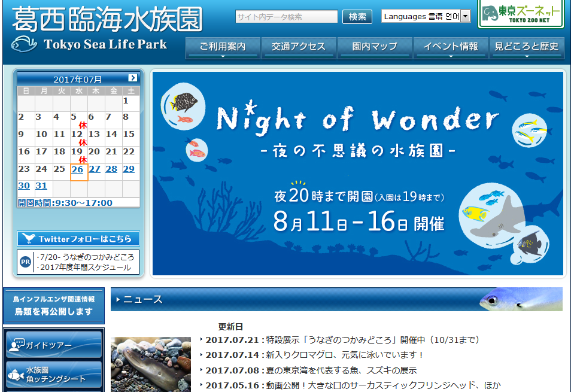Screen dimensions: 574x392
Task: Go to next month in calendar
Action: pos(132,78)
